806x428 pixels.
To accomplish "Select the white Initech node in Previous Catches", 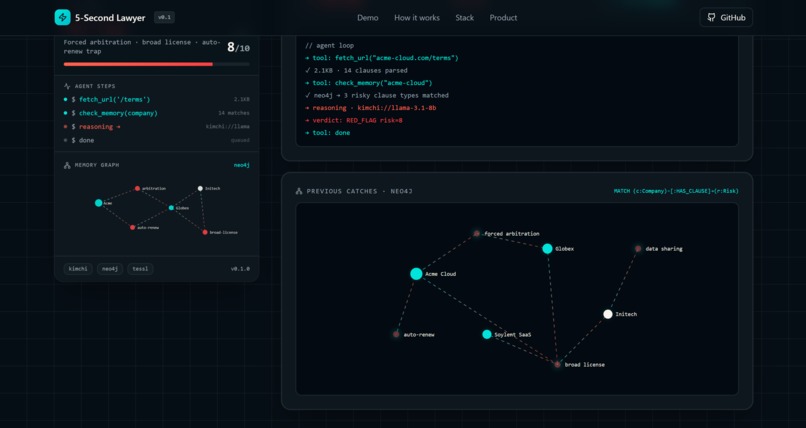I will point(608,314).
